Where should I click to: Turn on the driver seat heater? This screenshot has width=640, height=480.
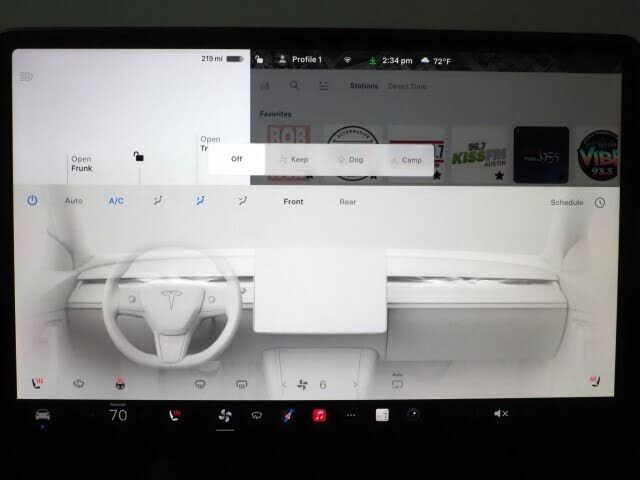(38, 383)
